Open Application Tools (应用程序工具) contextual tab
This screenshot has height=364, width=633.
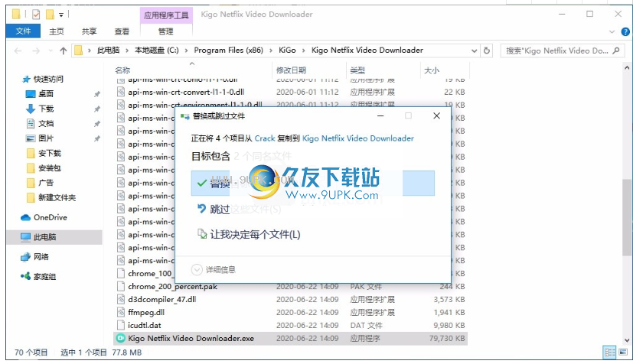tap(166, 15)
